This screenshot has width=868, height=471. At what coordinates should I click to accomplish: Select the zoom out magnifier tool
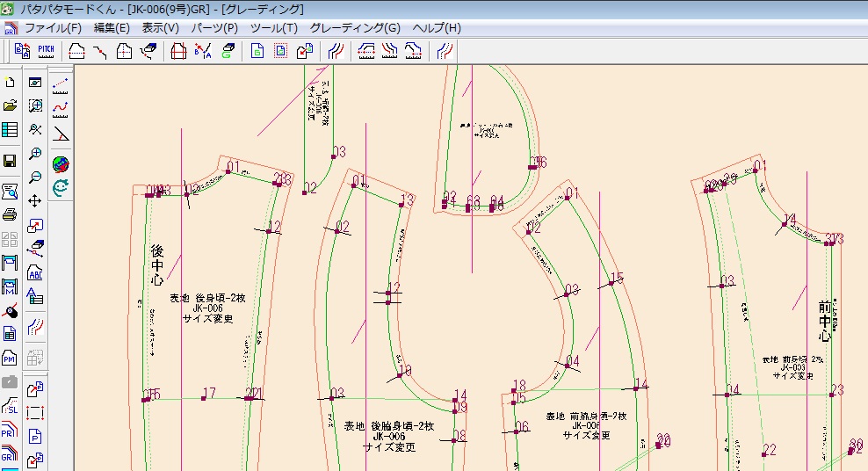36,177
